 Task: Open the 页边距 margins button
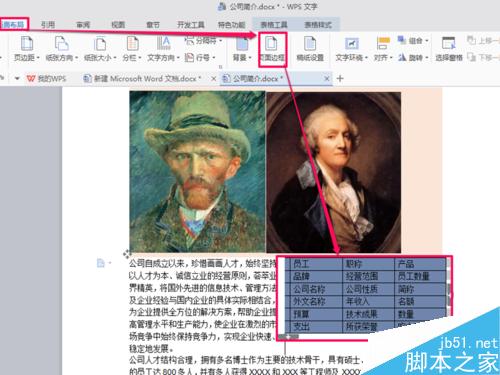26,49
